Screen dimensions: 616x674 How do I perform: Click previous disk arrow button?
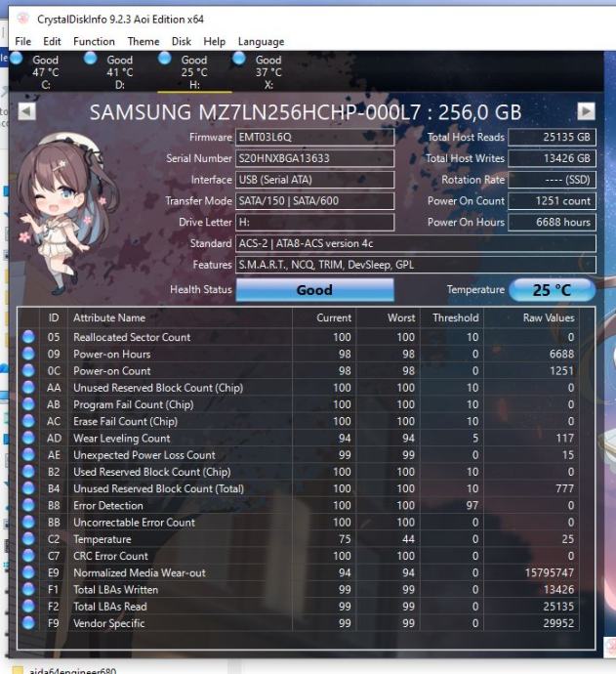tap(26, 111)
